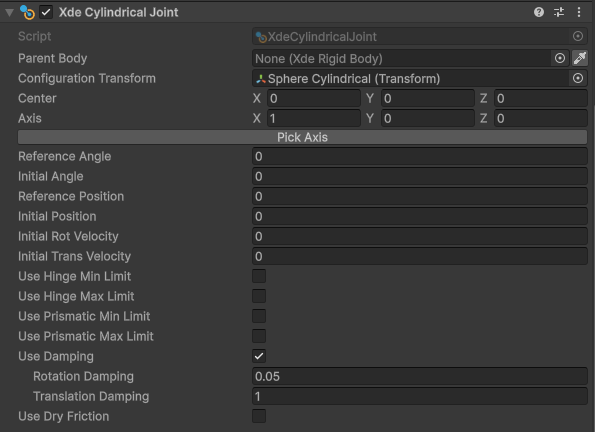Click the Axis Z value field

coord(541,118)
